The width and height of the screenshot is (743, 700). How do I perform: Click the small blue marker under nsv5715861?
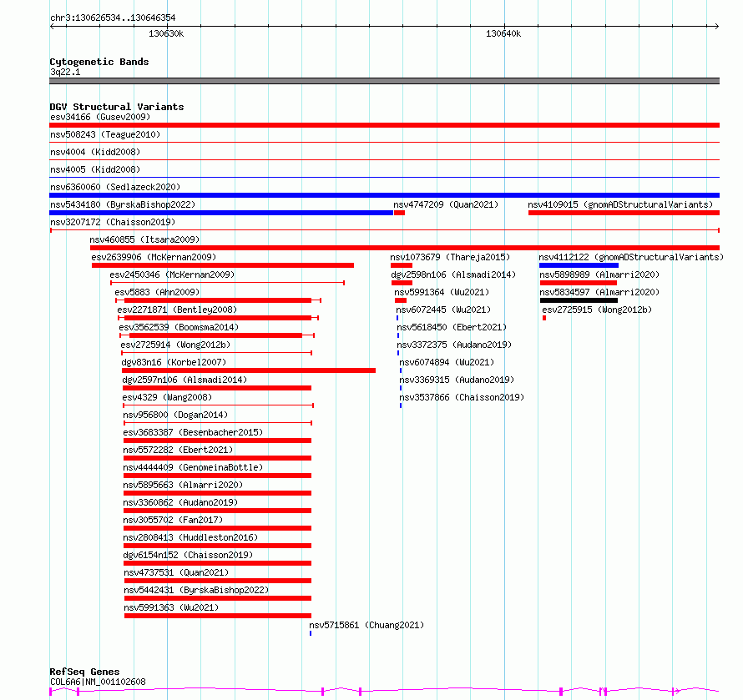[311, 633]
